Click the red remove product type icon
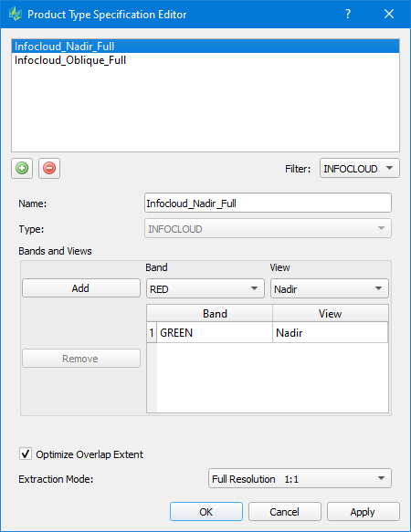 (49, 168)
